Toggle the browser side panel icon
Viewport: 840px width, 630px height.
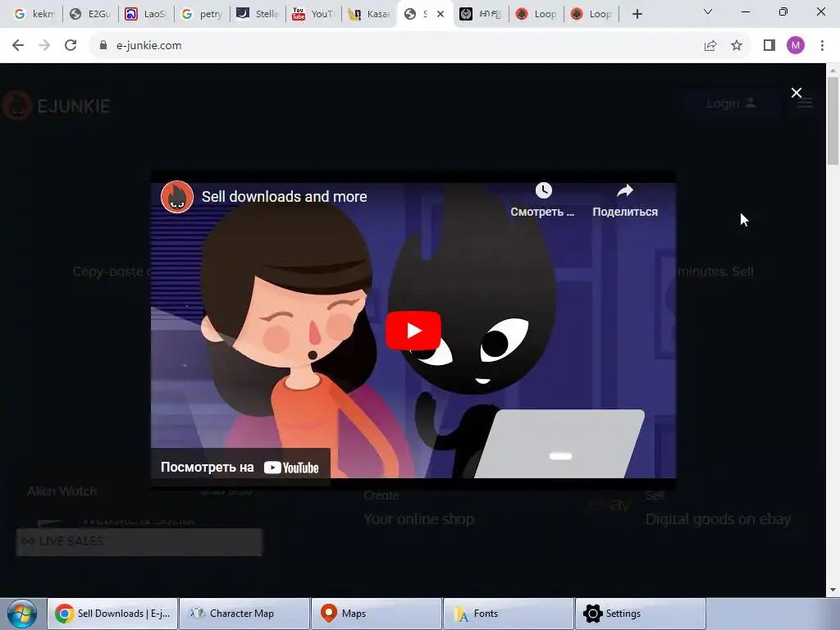click(769, 46)
